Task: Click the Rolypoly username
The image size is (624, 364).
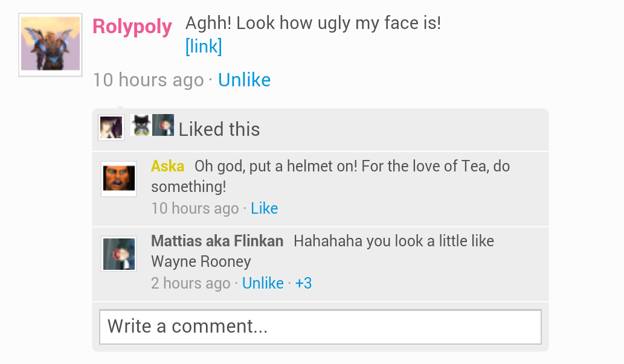Action: click(132, 27)
